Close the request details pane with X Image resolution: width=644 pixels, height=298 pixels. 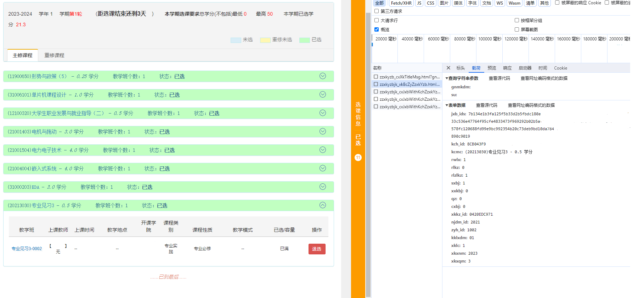pos(448,68)
